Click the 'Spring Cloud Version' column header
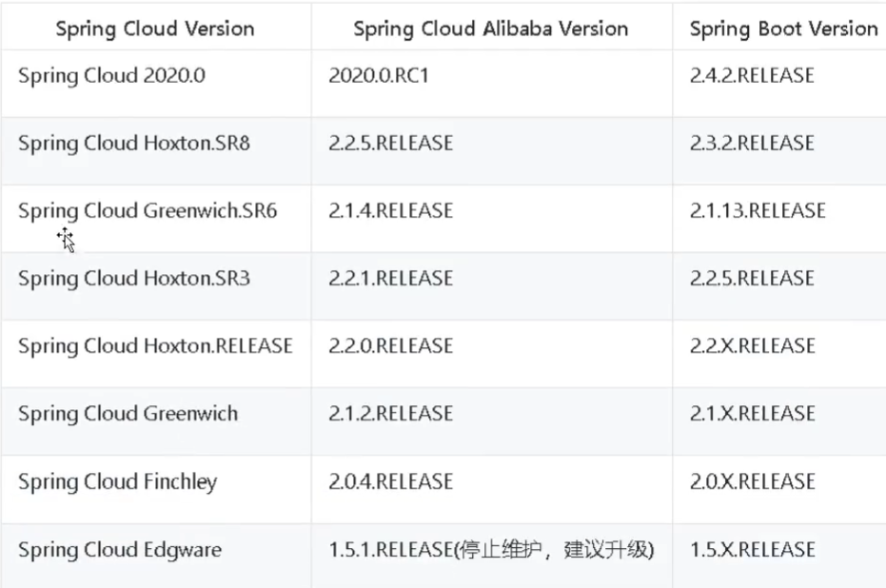The width and height of the screenshot is (886, 588). [155, 29]
